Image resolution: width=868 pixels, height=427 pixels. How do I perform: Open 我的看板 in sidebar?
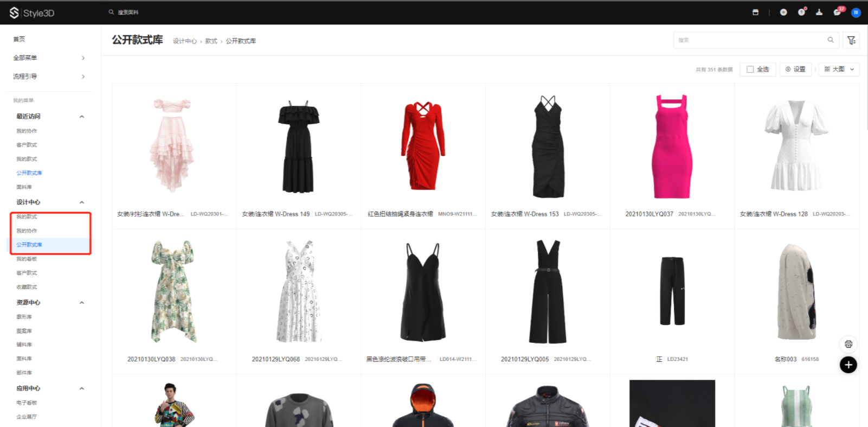(27, 259)
